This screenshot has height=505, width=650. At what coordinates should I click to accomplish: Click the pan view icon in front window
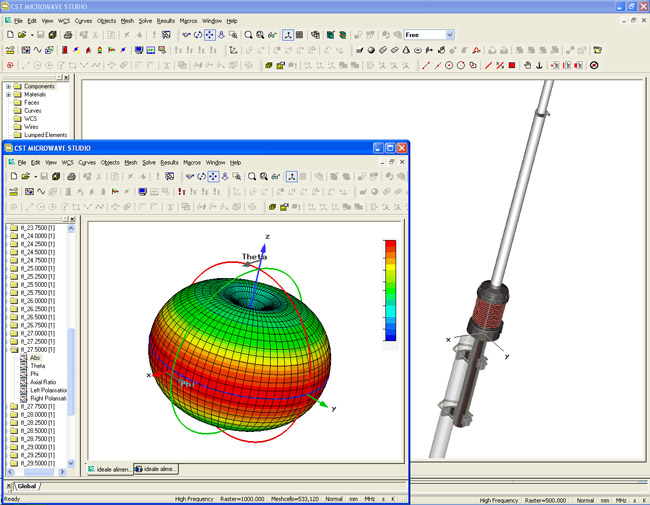click(x=213, y=176)
